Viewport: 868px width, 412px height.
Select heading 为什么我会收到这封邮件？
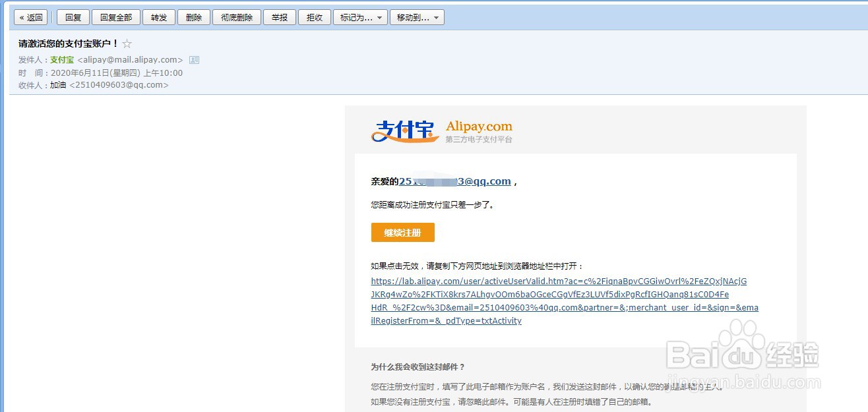pos(418,367)
